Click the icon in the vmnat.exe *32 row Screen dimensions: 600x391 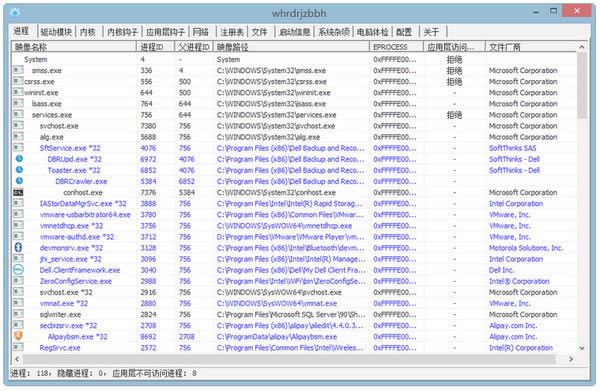18,303
